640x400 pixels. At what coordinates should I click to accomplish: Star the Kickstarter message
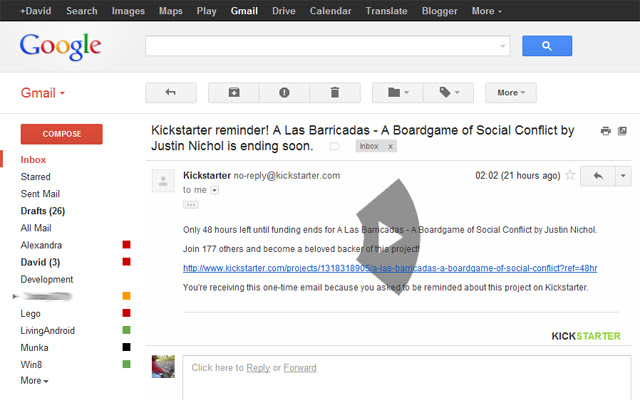(570, 176)
